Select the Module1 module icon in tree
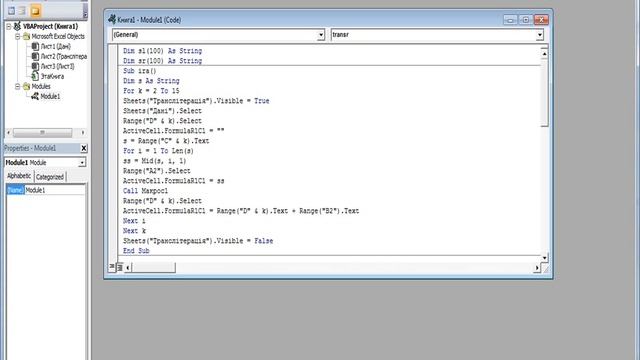The height and width of the screenshot is (360, 640). point(36,96)
